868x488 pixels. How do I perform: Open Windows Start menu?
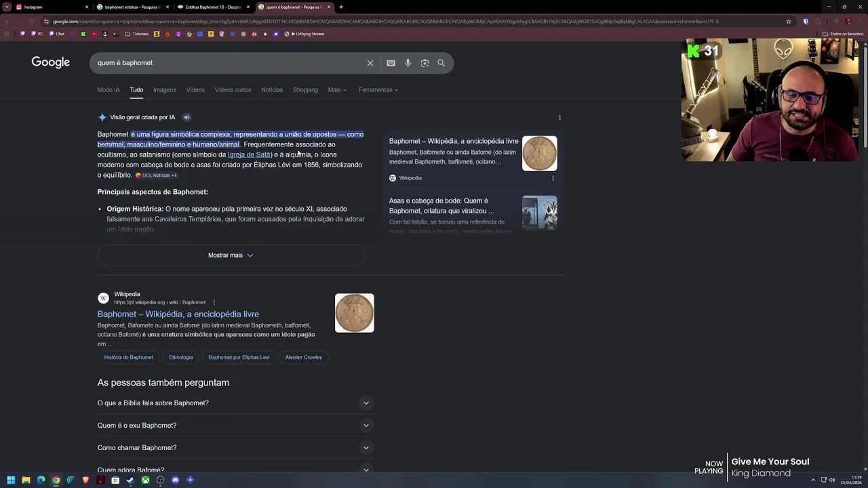(11, 480)
